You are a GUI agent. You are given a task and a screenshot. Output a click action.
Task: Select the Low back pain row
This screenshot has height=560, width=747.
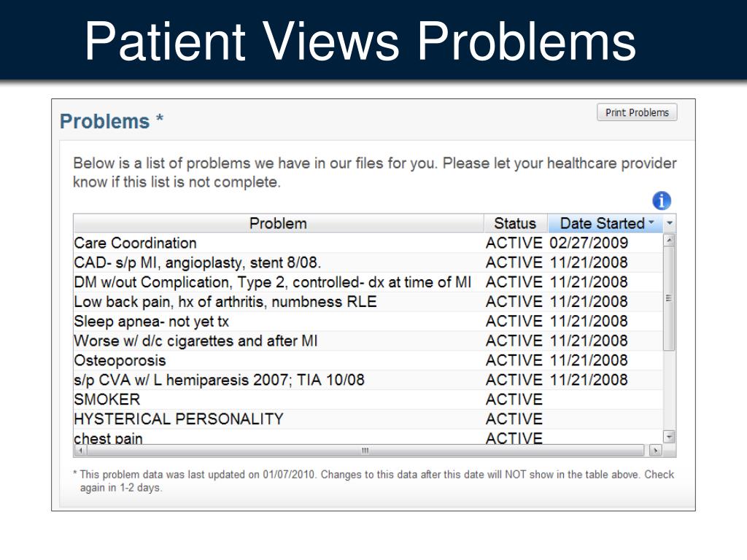click(368, 302)
